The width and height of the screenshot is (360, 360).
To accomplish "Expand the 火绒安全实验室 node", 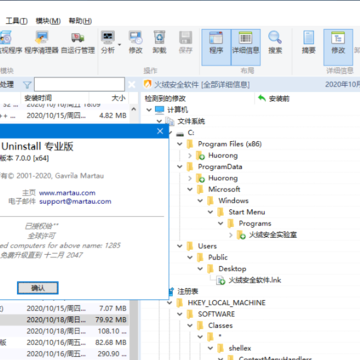I will click(231, 235).
